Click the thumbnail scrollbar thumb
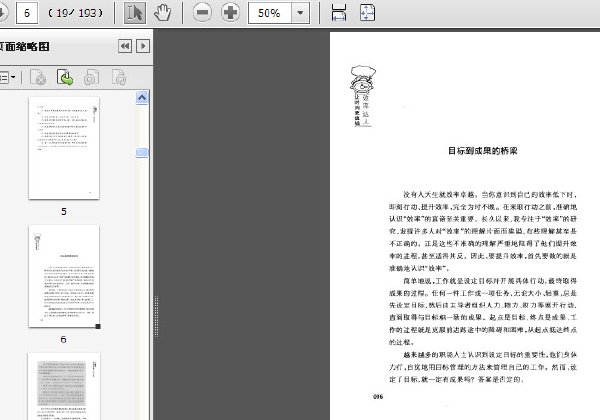 [142, 153]
